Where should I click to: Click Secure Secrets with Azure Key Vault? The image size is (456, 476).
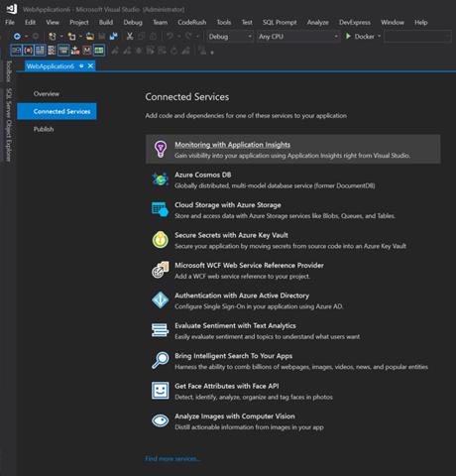point(231,235)
